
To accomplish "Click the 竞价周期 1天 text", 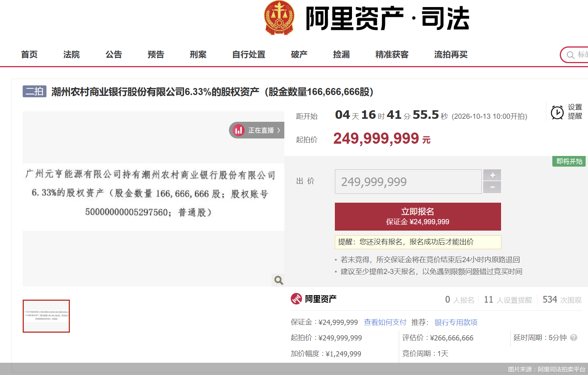I will coord(425,353).
